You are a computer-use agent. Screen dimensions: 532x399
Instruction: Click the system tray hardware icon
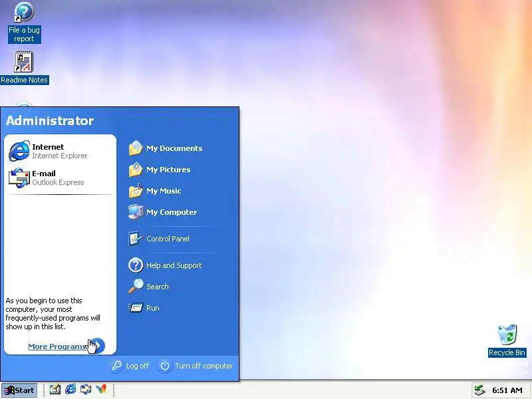click(479, 390)
